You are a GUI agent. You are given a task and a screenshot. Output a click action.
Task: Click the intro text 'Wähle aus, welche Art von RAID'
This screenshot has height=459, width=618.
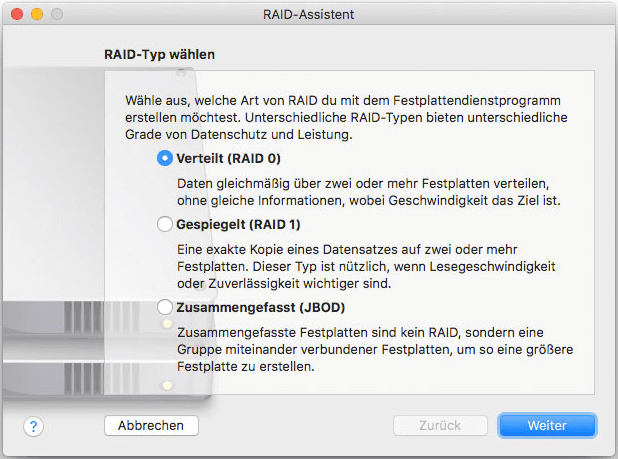[222, 100]
